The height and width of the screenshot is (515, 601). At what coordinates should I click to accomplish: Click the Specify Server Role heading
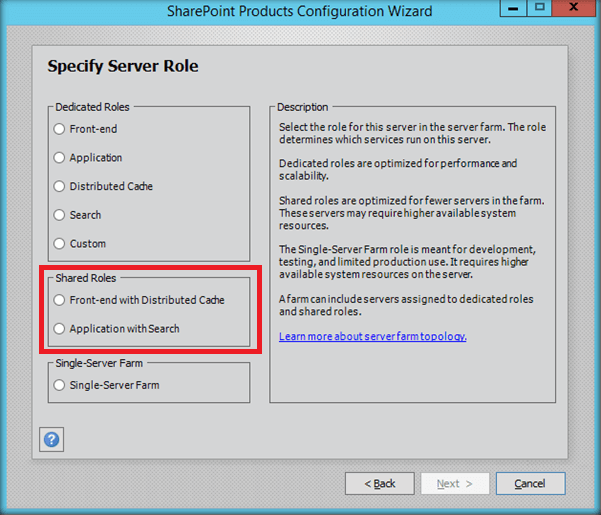click(123, 66)
